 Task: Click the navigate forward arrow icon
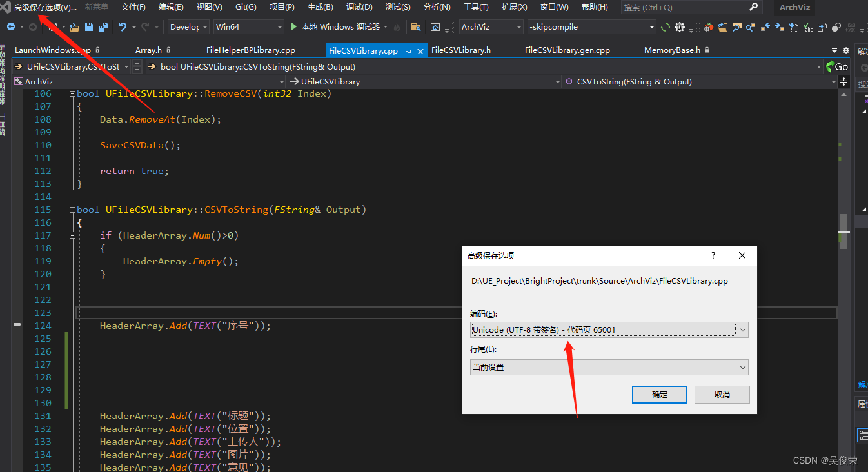32,27
